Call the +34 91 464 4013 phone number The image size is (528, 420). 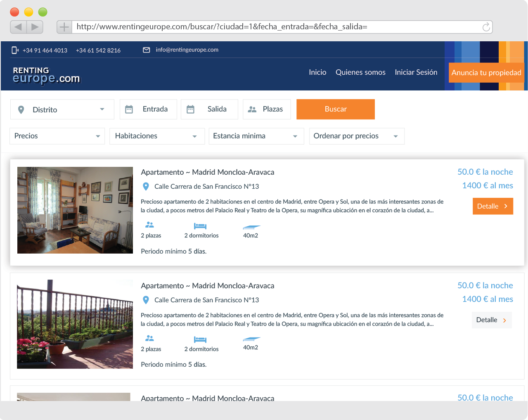tap(45, 50)
